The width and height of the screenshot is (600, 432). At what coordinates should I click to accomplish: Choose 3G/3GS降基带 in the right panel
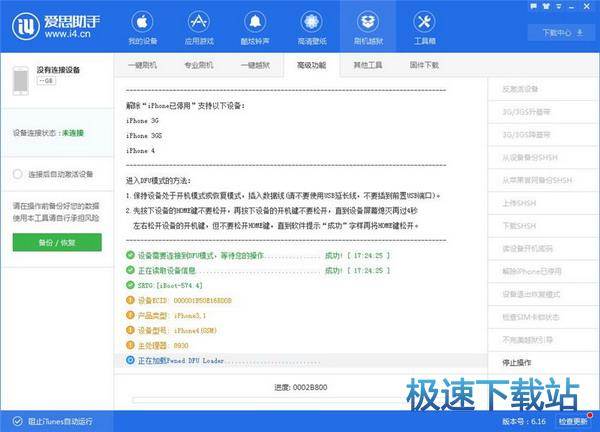(x=527, y=135)
